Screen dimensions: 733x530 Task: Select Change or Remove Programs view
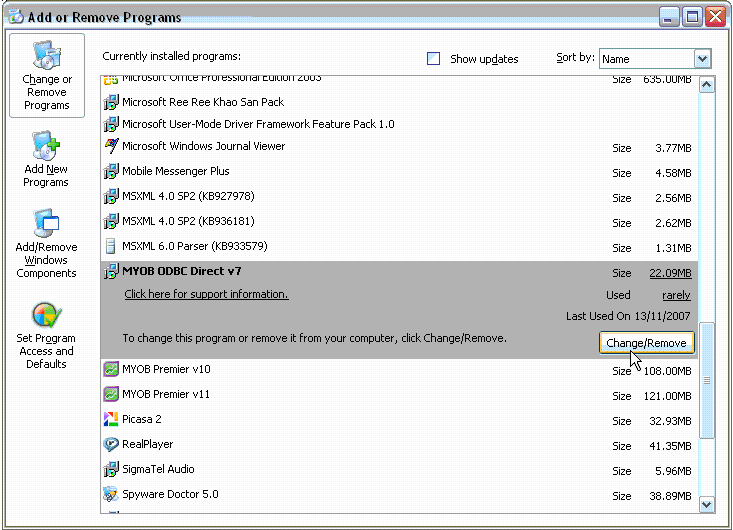point(47,76)
